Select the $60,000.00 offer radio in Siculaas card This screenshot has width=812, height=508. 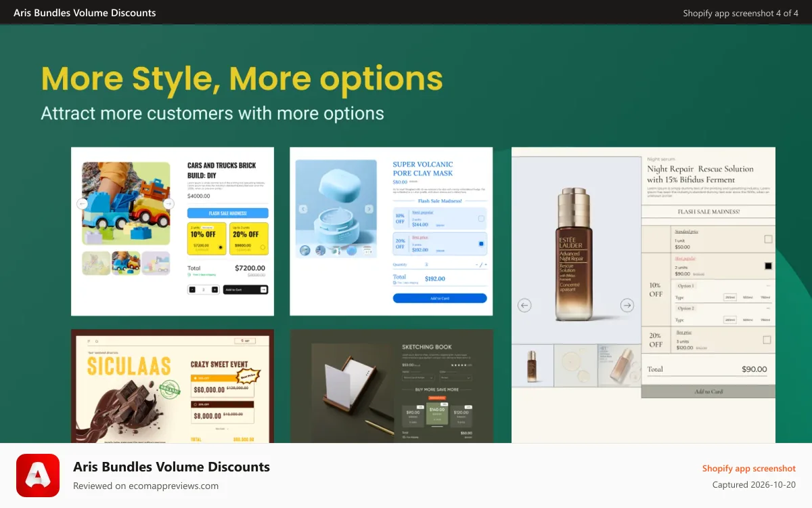(196, 378)
